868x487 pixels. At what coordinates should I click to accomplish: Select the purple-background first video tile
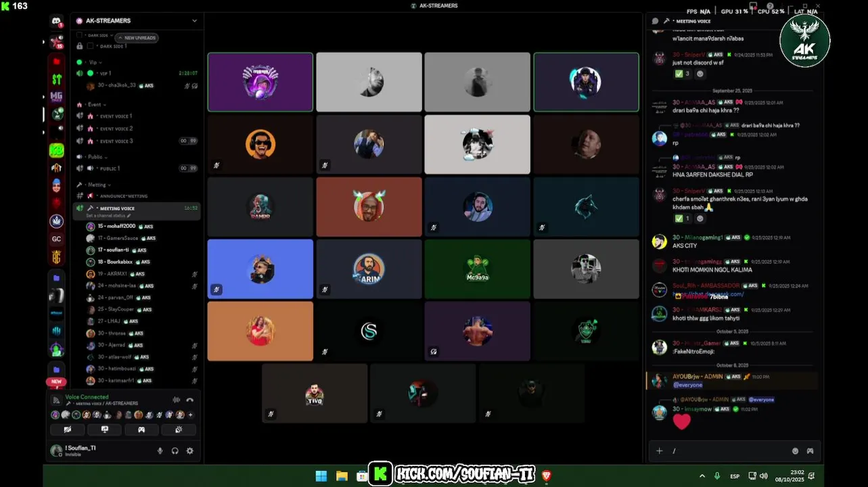click(260, 82)
